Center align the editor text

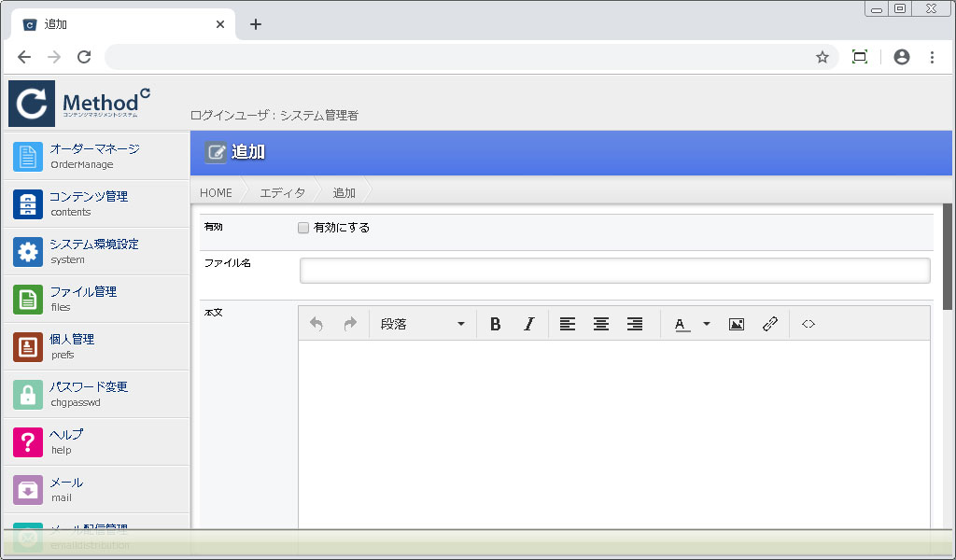click(601, 324)
